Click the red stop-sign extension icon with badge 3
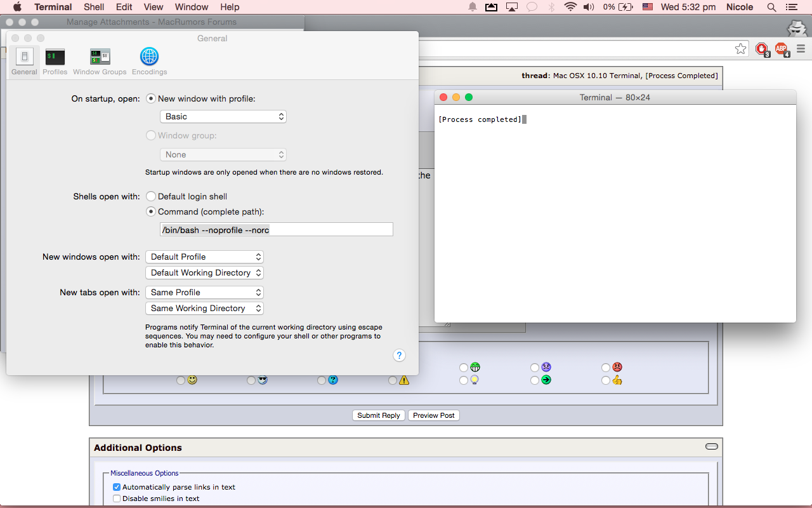Image resolution: width=812 pixels, height=508 pixels. (x=762, y=49)
